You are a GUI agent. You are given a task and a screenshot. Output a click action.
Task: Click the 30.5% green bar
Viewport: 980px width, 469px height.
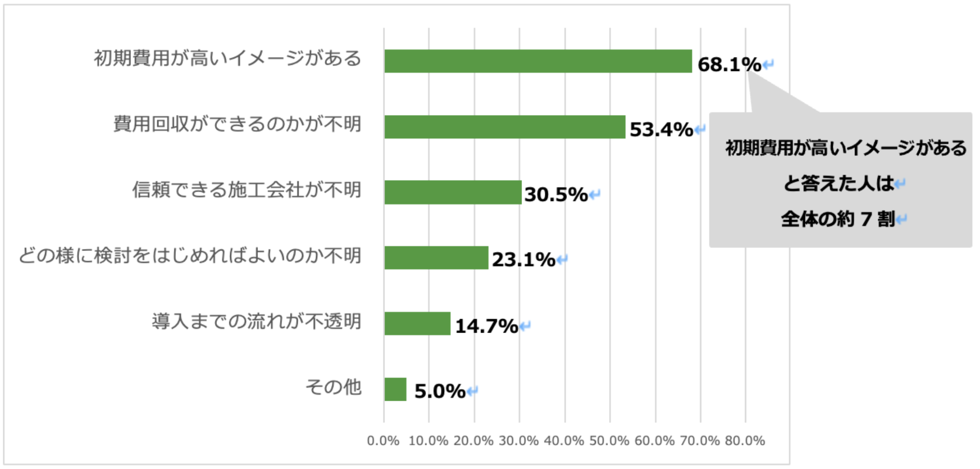coord(453,192)
